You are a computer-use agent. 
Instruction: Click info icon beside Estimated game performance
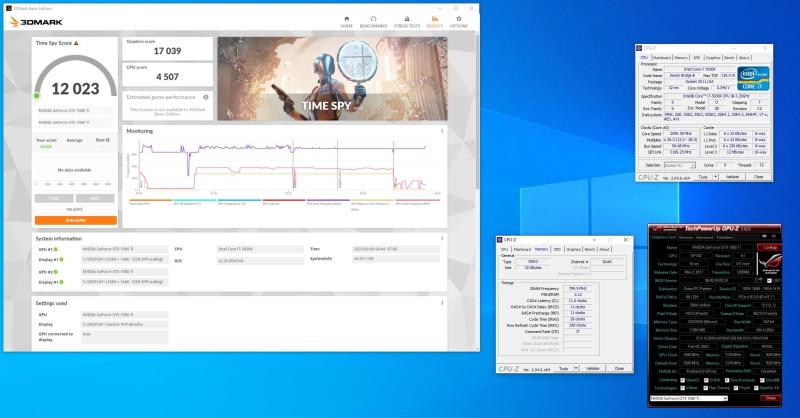point(206,97)
